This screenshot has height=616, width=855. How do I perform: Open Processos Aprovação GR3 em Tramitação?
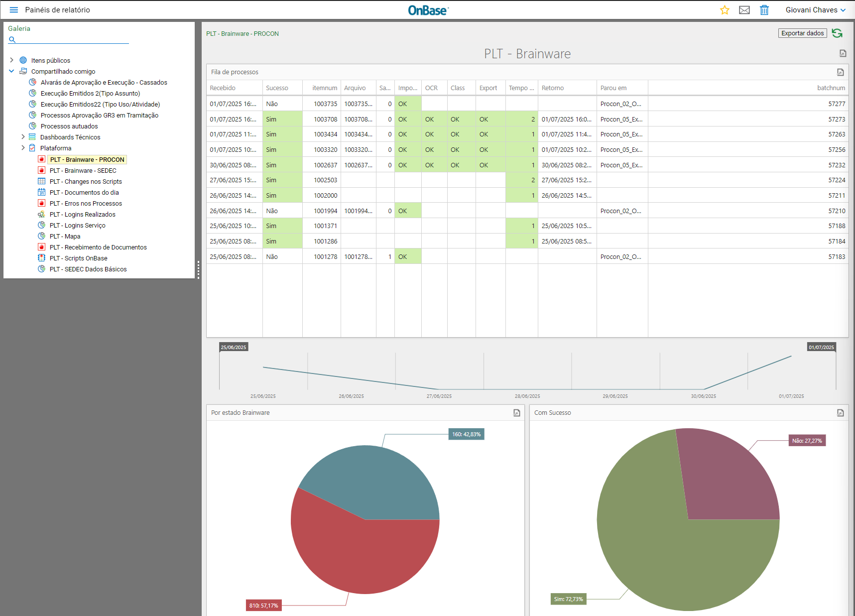(99, 116)
